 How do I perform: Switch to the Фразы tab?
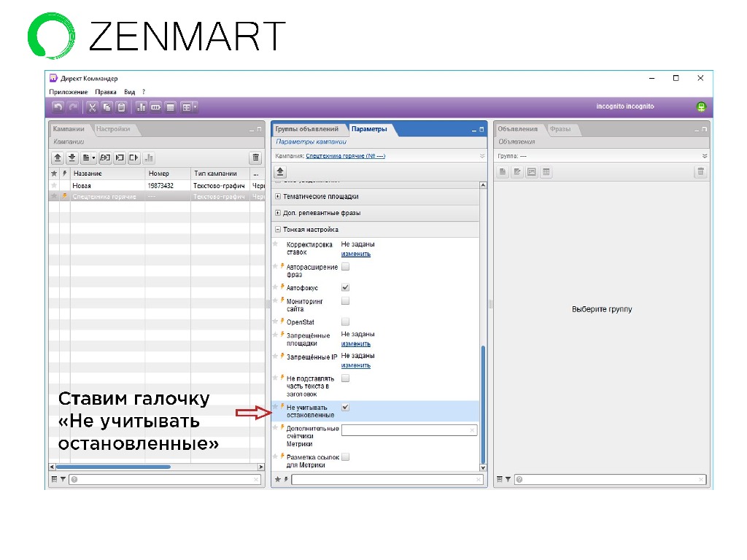point(560,129)
